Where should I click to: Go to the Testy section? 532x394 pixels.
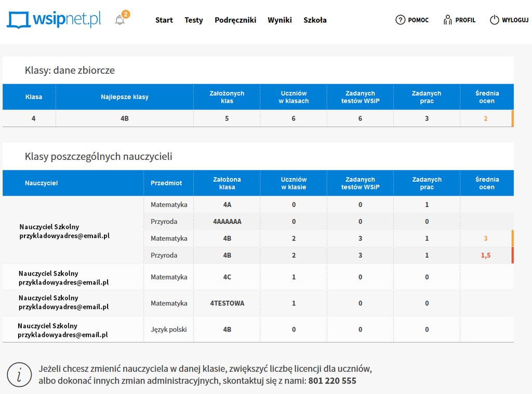click(194, 20)
